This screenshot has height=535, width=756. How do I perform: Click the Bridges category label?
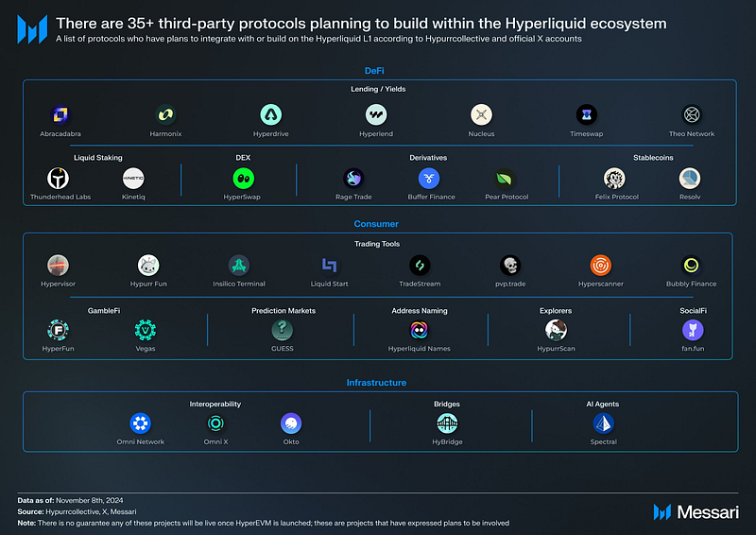(446, 405)
